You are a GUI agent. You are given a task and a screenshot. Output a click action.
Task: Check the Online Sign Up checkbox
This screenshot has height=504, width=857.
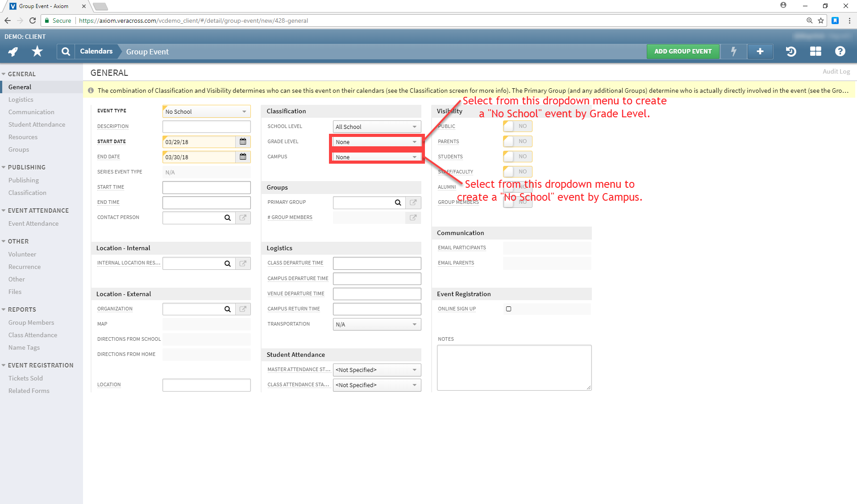tap(509, 309)
